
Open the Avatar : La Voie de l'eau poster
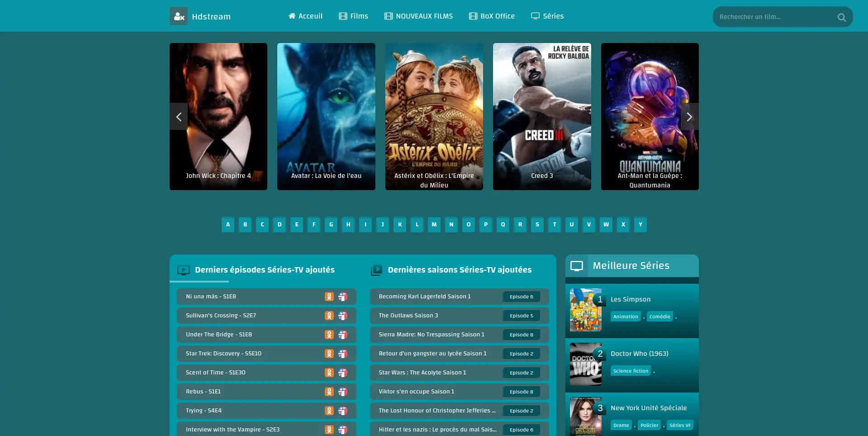[326, 116]
